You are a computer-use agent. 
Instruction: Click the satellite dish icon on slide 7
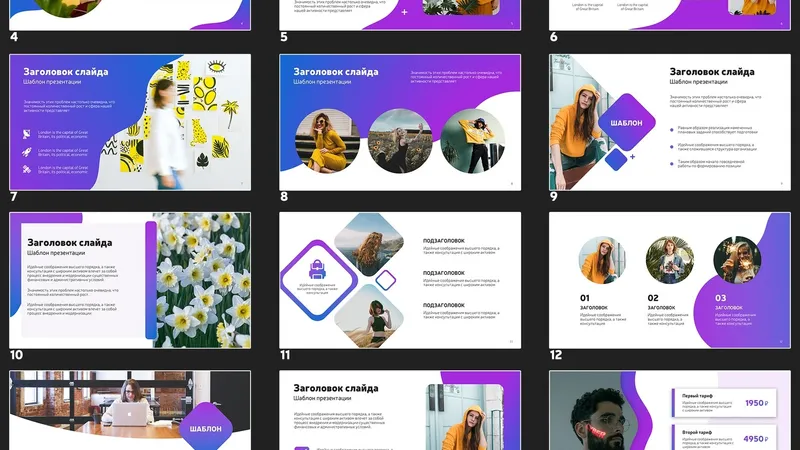(27, 134)
